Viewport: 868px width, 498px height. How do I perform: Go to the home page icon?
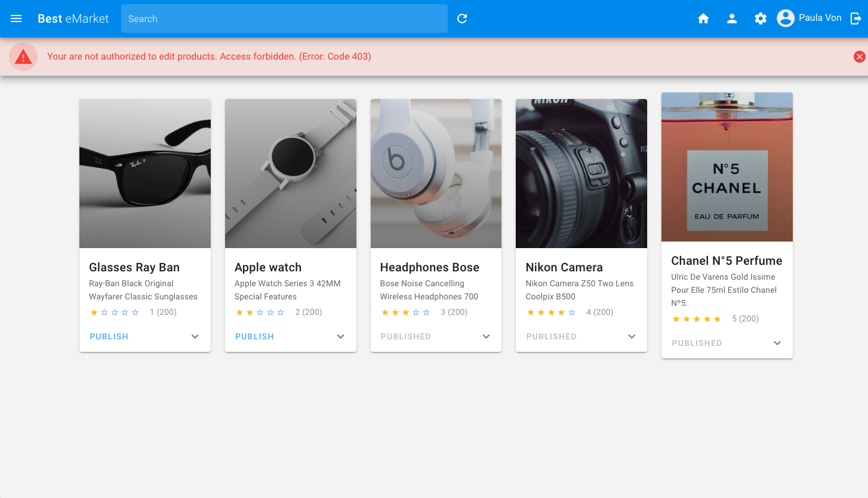(x=703, y=18)
